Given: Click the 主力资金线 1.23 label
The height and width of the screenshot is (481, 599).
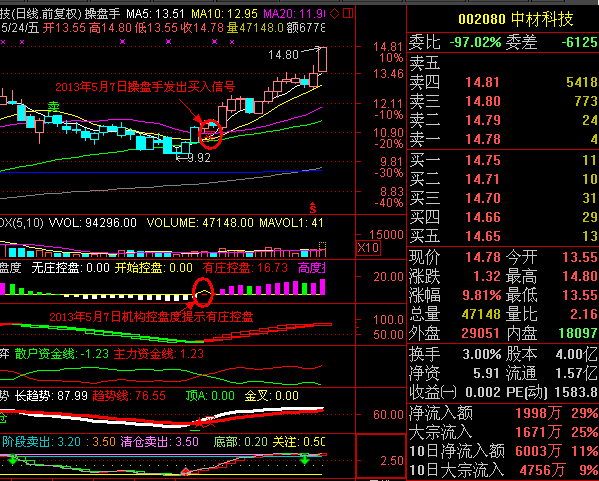Looking at the screenshot, I should click(x=159, y=354).
